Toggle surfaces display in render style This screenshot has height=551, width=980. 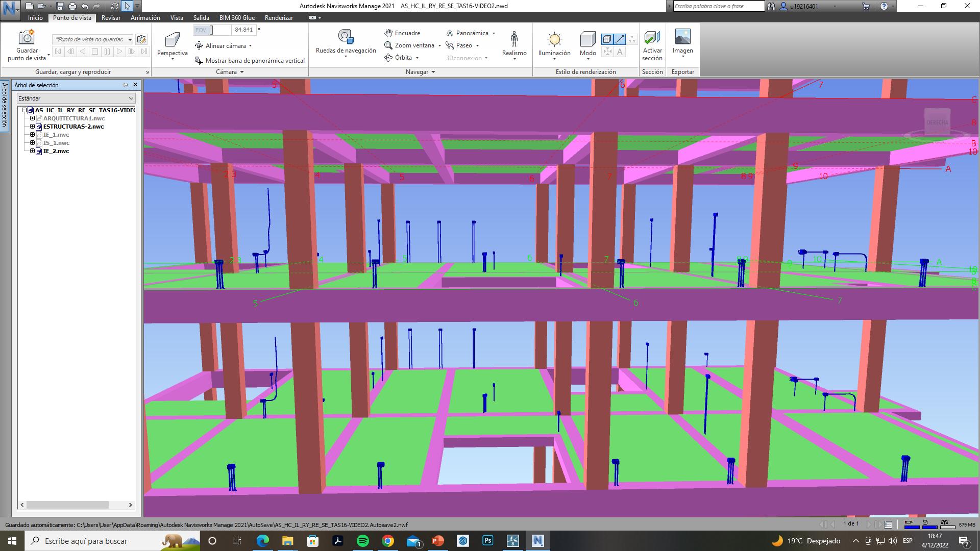607,39
